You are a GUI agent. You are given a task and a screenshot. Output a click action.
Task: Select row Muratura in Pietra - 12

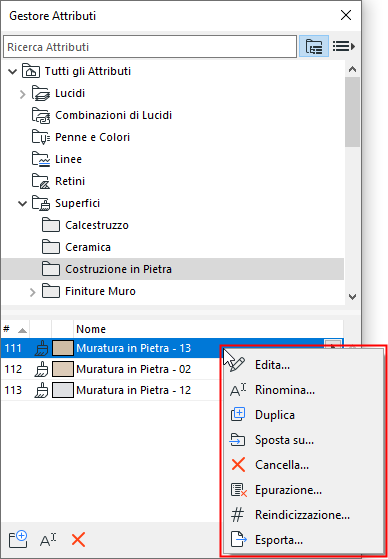[x=111, y=390]
